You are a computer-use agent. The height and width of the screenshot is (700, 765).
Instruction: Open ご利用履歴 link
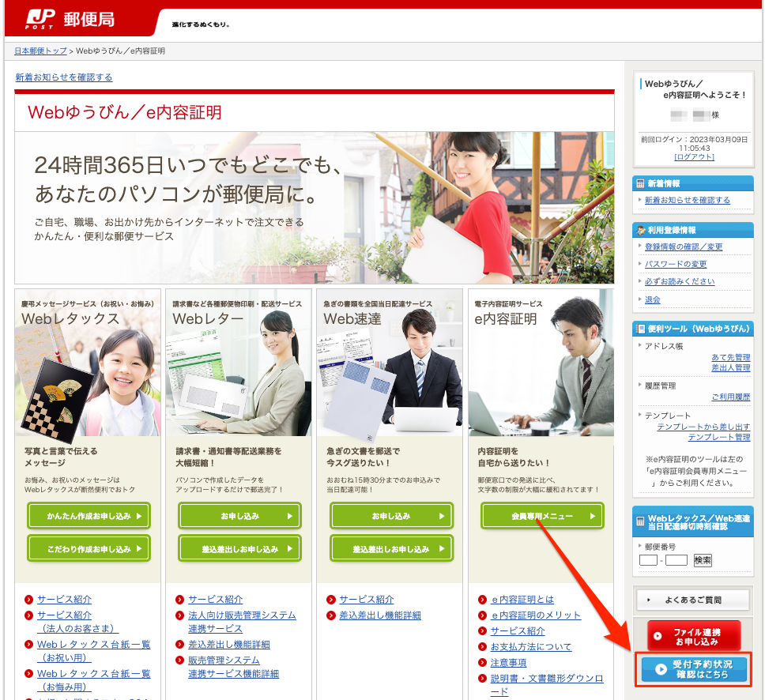pyautogui.click(x=730, y=397)
